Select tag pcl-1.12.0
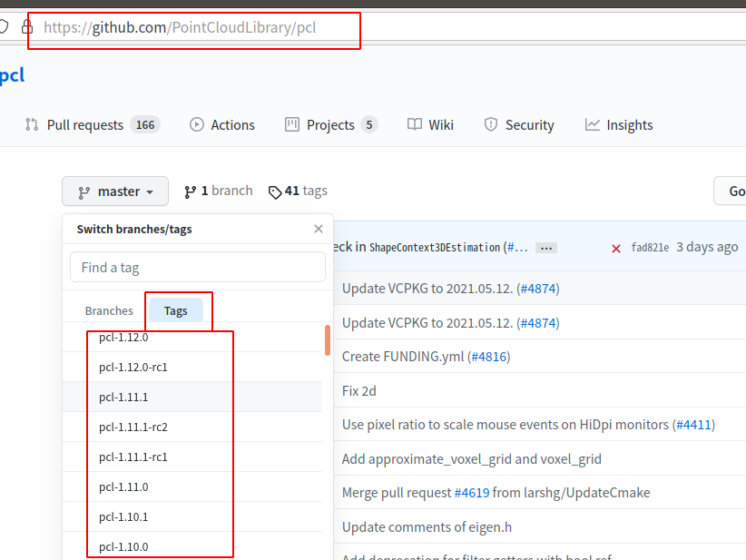 coord(192,338)
